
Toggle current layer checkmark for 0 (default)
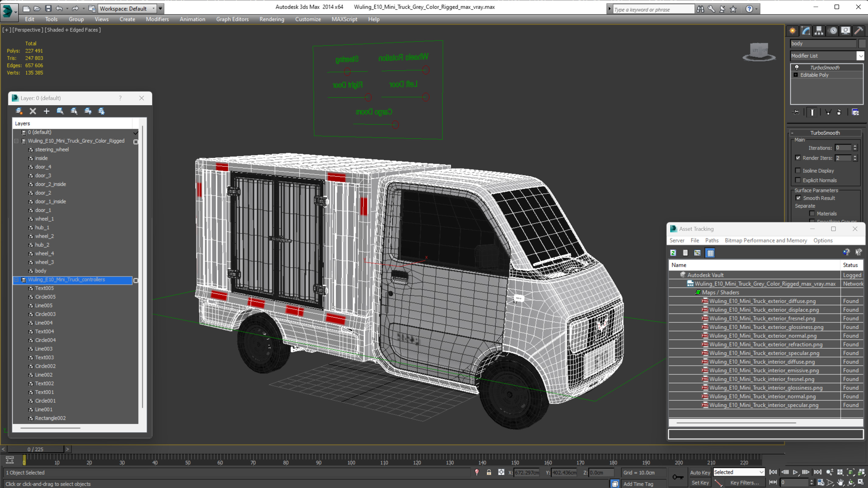pos(136,133)
